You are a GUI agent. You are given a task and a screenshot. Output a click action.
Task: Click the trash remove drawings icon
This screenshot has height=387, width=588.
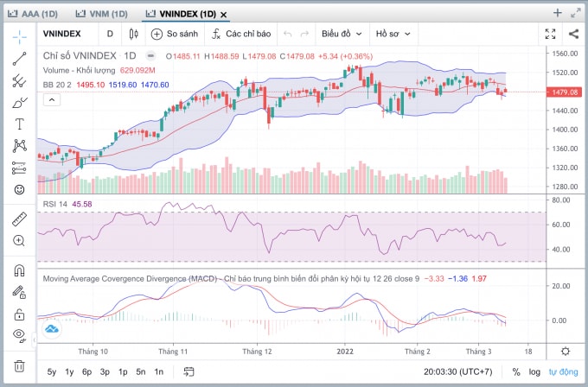pyautogui.click(x=20, y=365)
